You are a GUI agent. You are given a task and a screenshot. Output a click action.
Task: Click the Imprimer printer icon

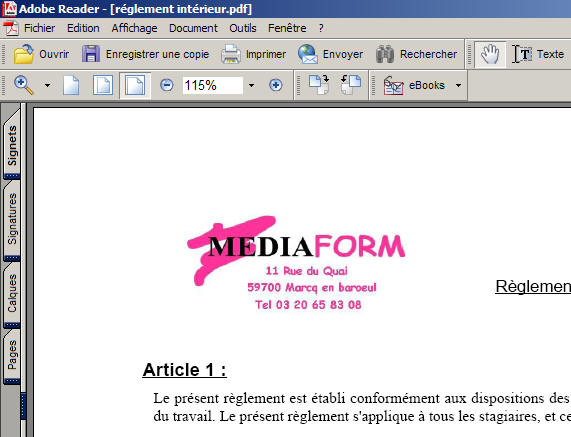tap(231, 54)
